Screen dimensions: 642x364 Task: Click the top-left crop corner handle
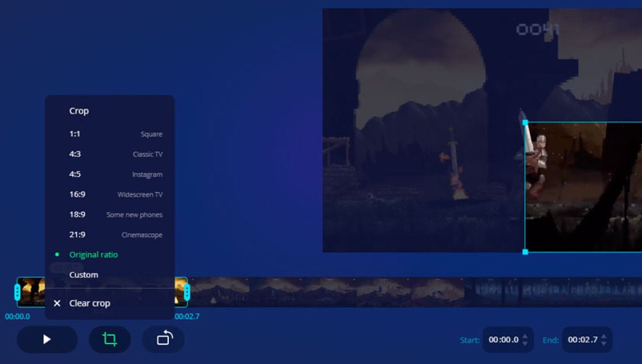click(525, 122)
